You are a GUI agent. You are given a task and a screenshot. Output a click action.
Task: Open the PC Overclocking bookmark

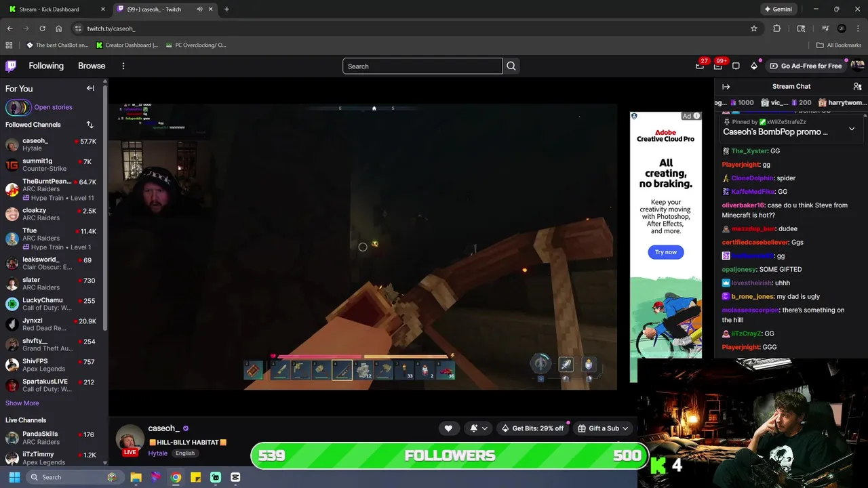point(195,45)
